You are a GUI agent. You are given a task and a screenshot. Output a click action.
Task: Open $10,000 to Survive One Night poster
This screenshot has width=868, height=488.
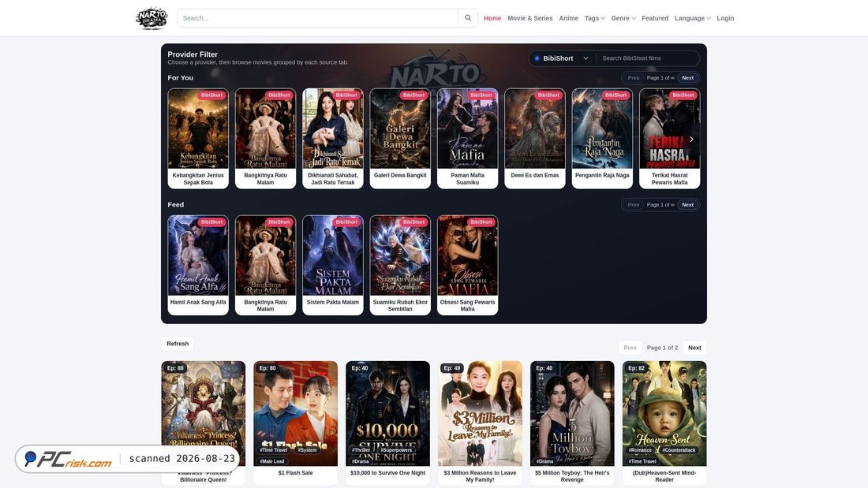tap(387, 413)
